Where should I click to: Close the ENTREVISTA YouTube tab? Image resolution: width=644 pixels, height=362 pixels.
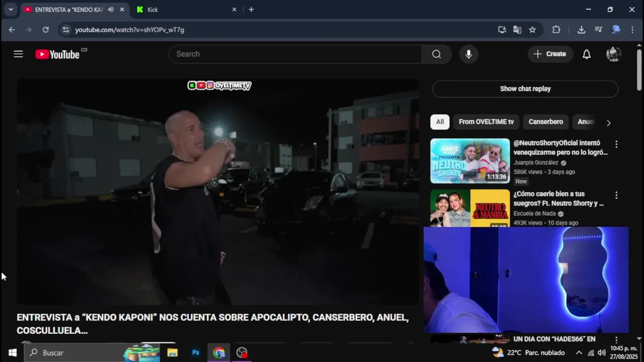(x=122, y=10)
